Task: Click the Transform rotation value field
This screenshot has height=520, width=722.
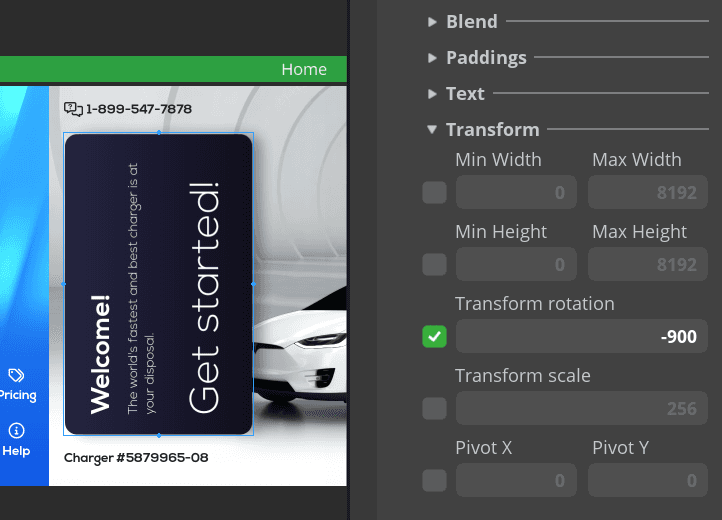Action: click(582, 337)
